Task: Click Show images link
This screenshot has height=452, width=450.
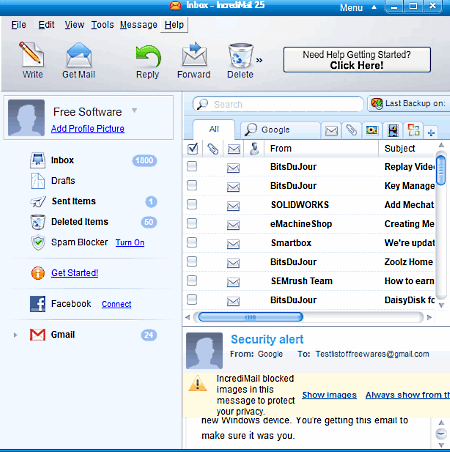Action: pos(329,395)
